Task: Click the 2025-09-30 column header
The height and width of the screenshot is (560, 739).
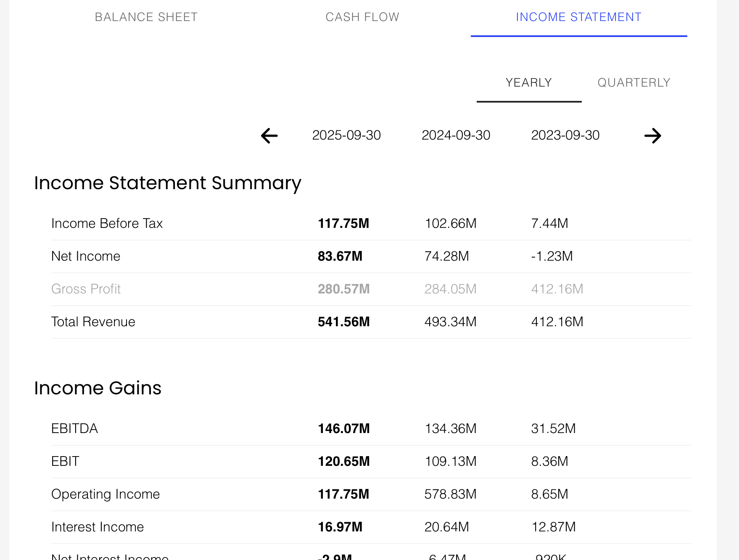Action: 346,135
